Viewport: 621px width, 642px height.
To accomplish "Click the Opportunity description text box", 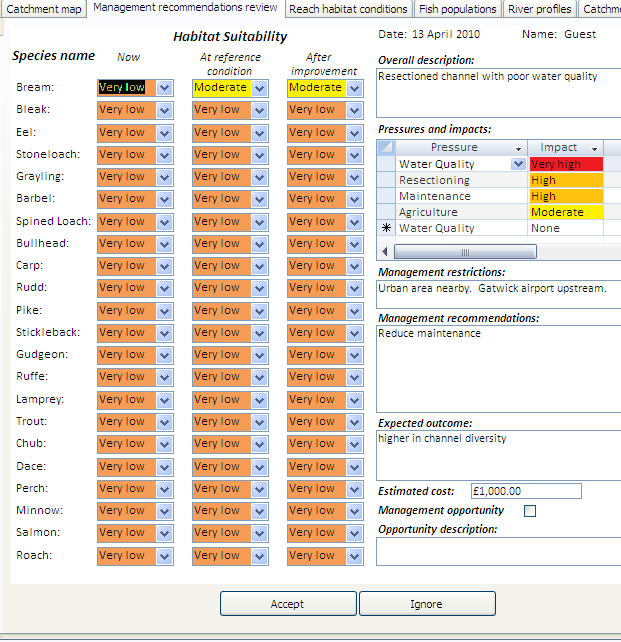I will click(x=499, y=552).
